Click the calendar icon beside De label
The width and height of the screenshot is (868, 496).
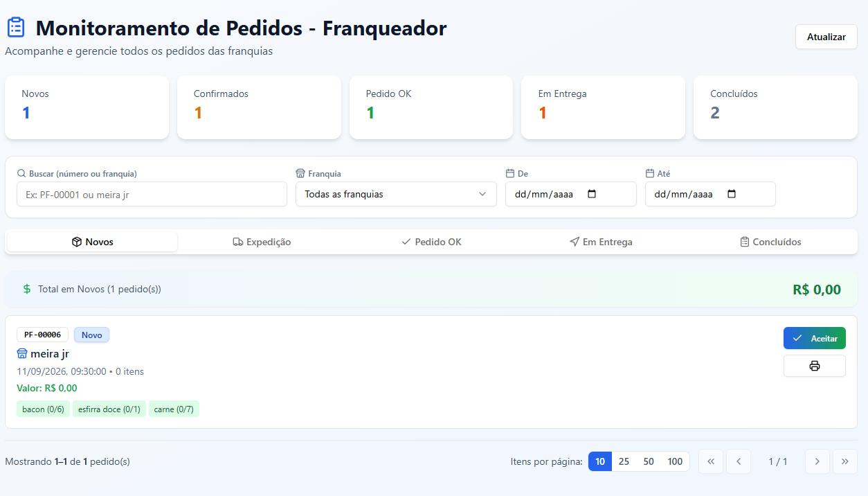[x=510, y=173]
